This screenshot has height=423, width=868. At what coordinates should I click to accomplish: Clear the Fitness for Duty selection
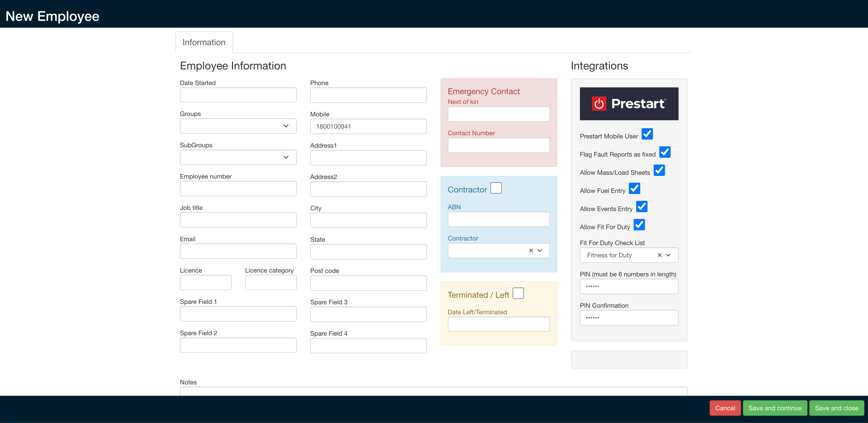pos(659,255)
